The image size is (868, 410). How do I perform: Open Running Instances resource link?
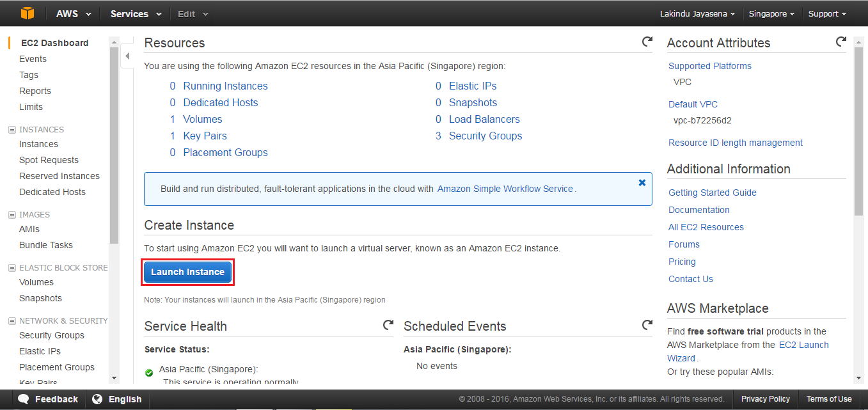[x=225, y=86]
